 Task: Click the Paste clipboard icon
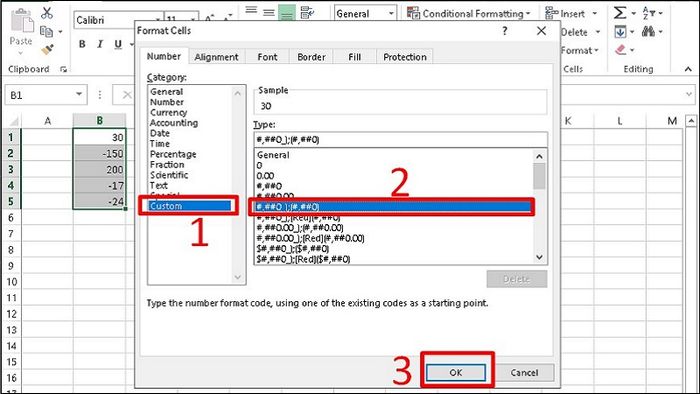coord(21,21)
